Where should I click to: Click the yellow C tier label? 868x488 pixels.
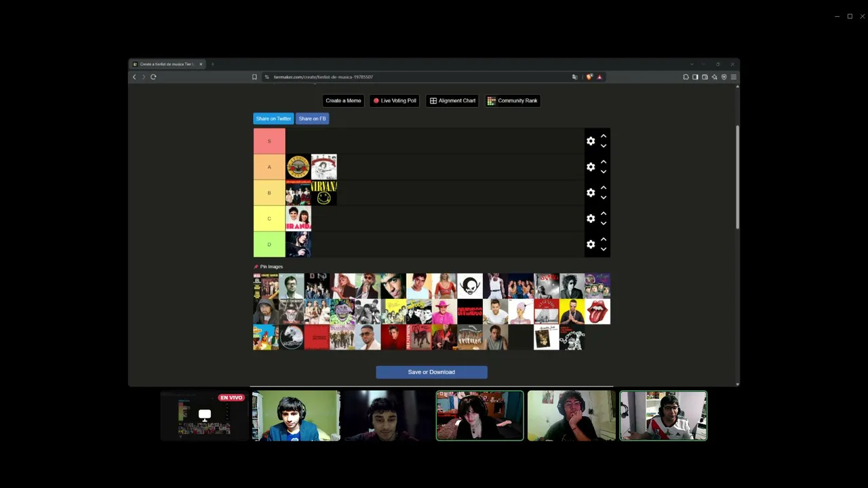269,218
